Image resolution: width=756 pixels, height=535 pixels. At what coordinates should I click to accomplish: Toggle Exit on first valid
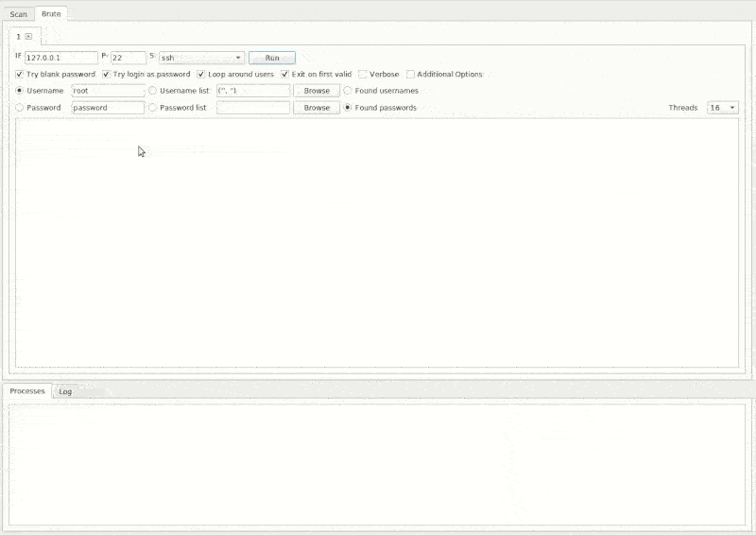click(285, 74)
